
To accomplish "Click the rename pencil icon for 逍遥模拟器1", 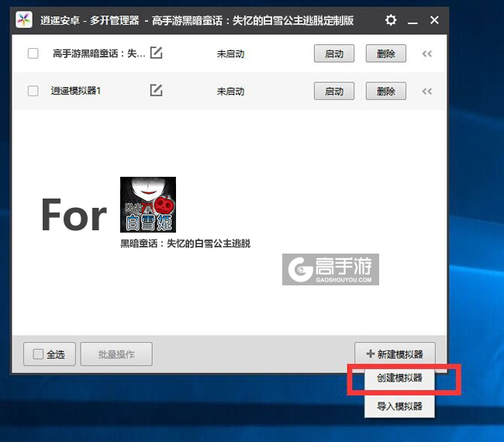I will point(156,91).
